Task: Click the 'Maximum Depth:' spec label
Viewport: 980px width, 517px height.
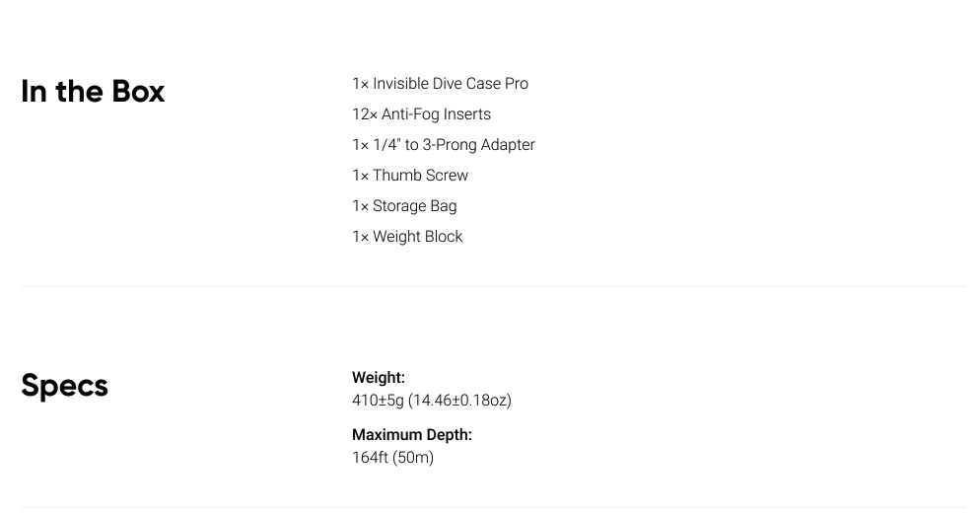Action: click(412, 434)
